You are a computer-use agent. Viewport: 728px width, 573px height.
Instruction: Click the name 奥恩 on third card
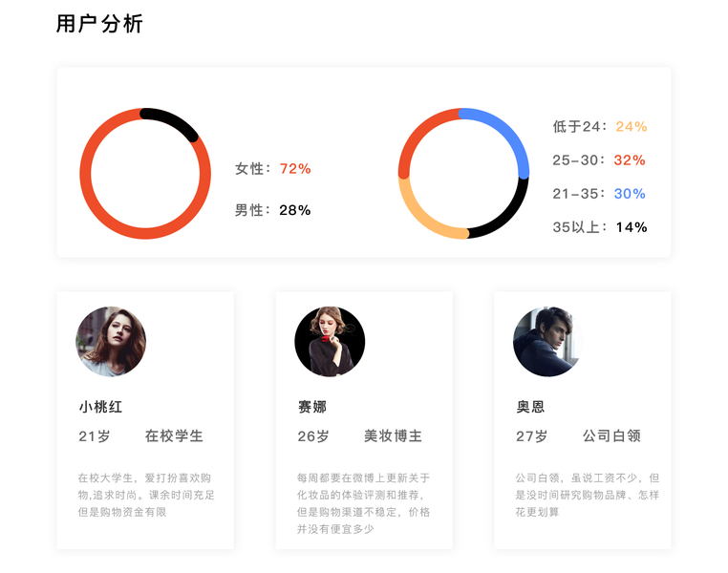[530, 407]
